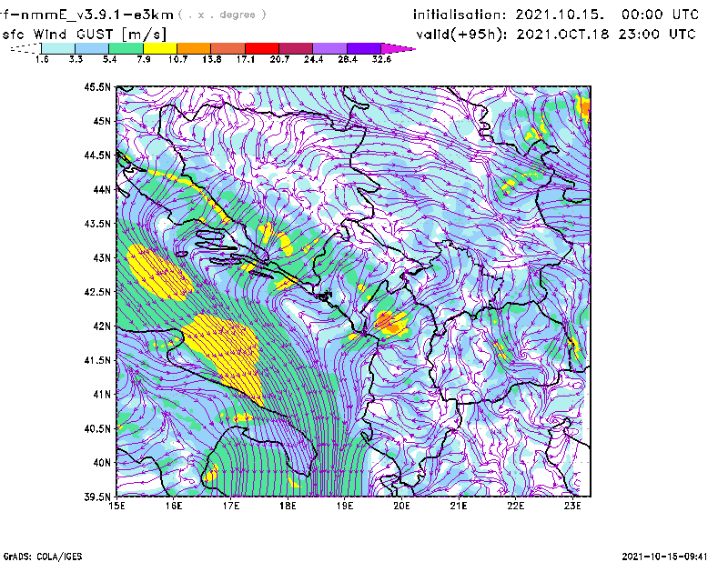This screenshot has height=562, width=728.
Task: Click the 41.5N latitude label
Action: [x=97, y=360]
